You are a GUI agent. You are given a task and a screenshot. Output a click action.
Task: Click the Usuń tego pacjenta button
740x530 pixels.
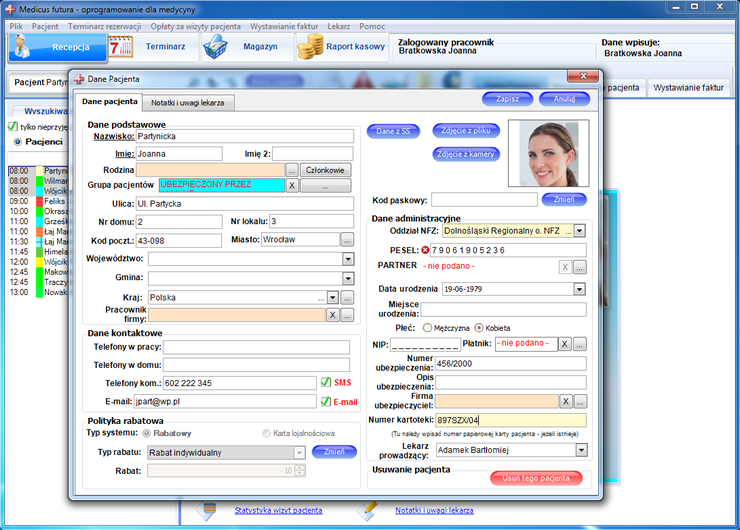click(536, 478)
